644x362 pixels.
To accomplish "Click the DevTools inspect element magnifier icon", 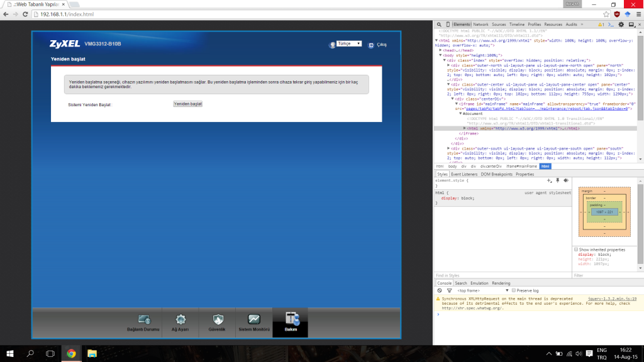I will (x=440, y=25).
